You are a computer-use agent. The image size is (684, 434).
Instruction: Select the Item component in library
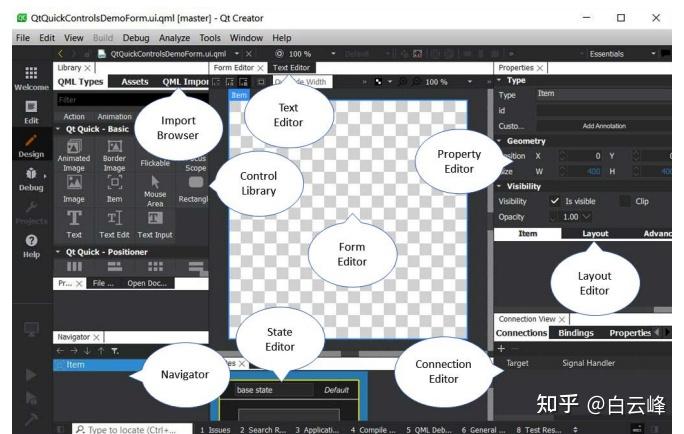[x=114, y=189]
